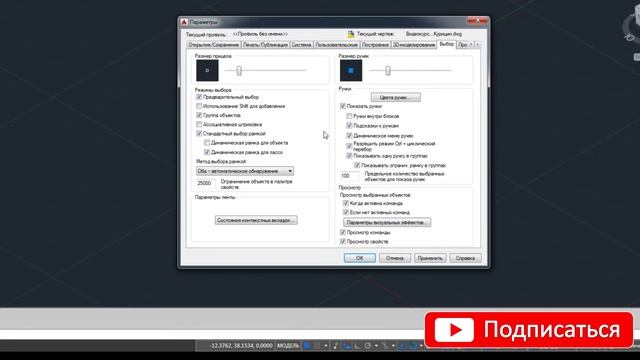Toggle the Предварительный выбор checkbox
The image size is (640, 360).
tap(199, 97)
